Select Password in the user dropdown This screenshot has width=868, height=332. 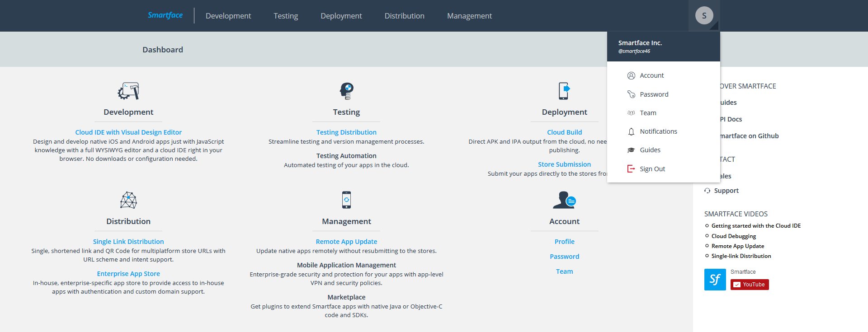(654, 94)
